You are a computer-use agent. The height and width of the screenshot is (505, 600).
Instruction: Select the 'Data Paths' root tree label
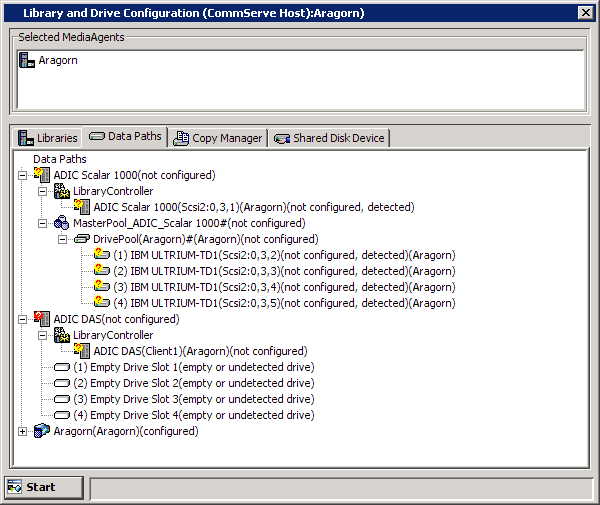pos(60,159)
